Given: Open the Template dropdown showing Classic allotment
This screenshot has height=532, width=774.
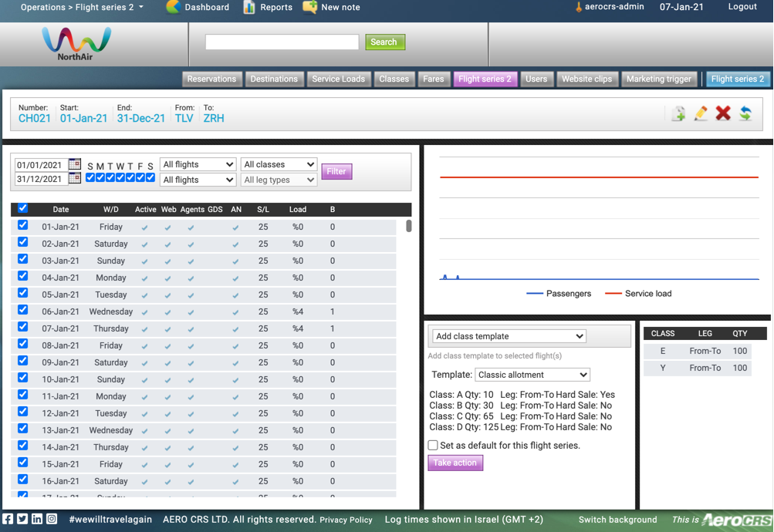Looking at the screenshot, I should point(532,374).
